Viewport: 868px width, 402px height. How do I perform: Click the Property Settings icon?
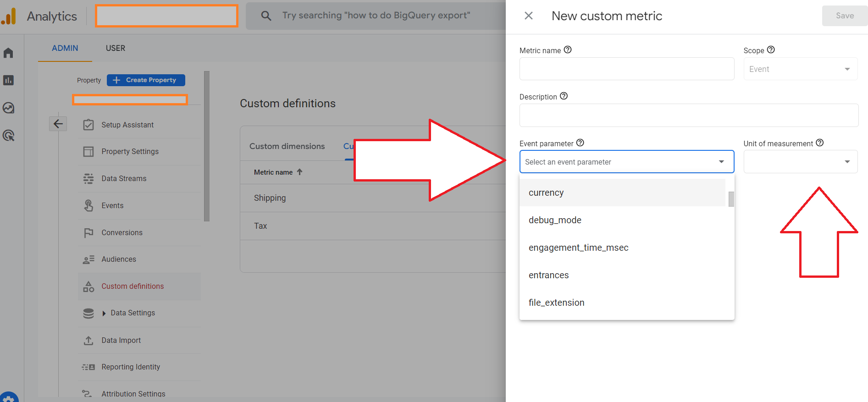[88, 151]
